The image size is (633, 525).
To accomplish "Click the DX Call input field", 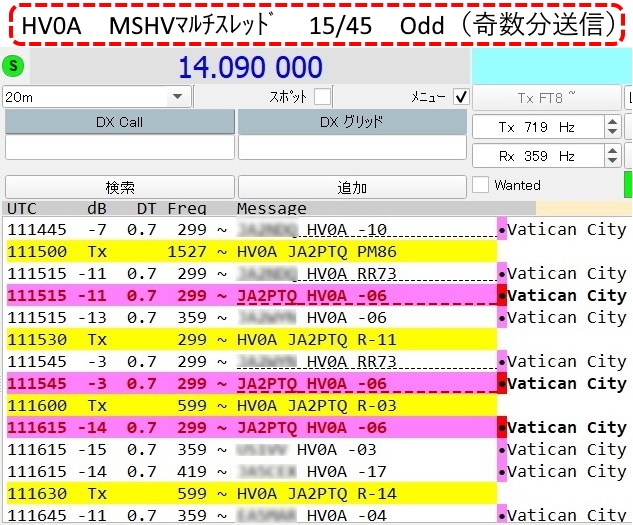I will point(119,147).
